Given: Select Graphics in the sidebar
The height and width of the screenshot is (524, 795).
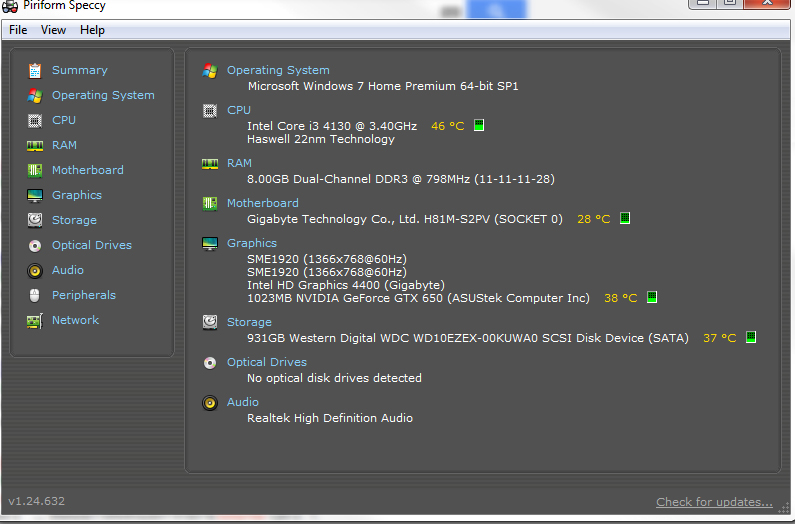Looking at the screenshot, I should pos(77,195).
